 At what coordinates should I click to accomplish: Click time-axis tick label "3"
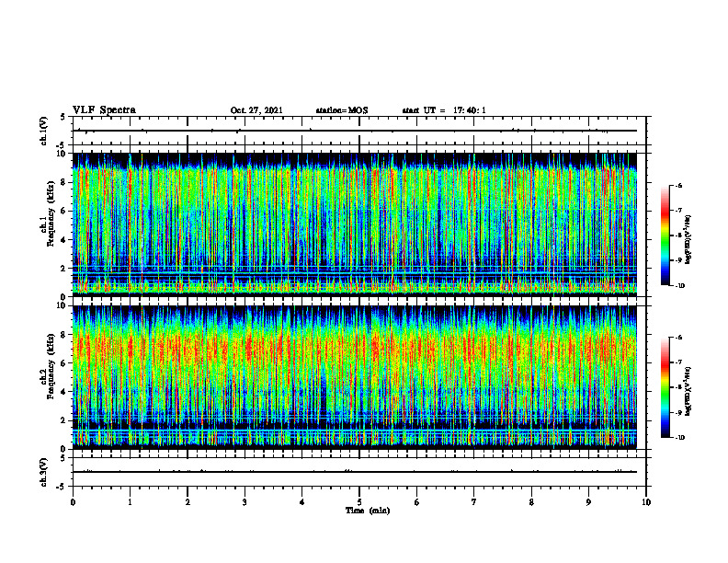click(x=245, y=502)
